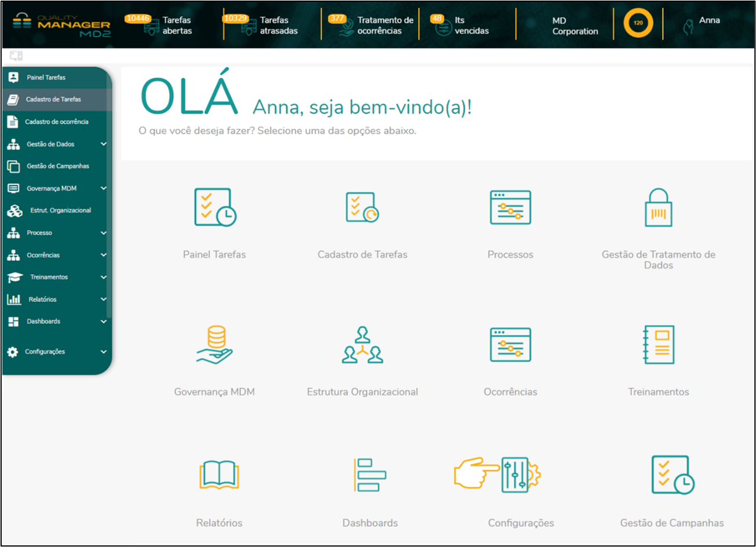This screenshot has height=547, width=756.
Task: Open the Its vencidas header icon
Action: (x=444, y=28)
